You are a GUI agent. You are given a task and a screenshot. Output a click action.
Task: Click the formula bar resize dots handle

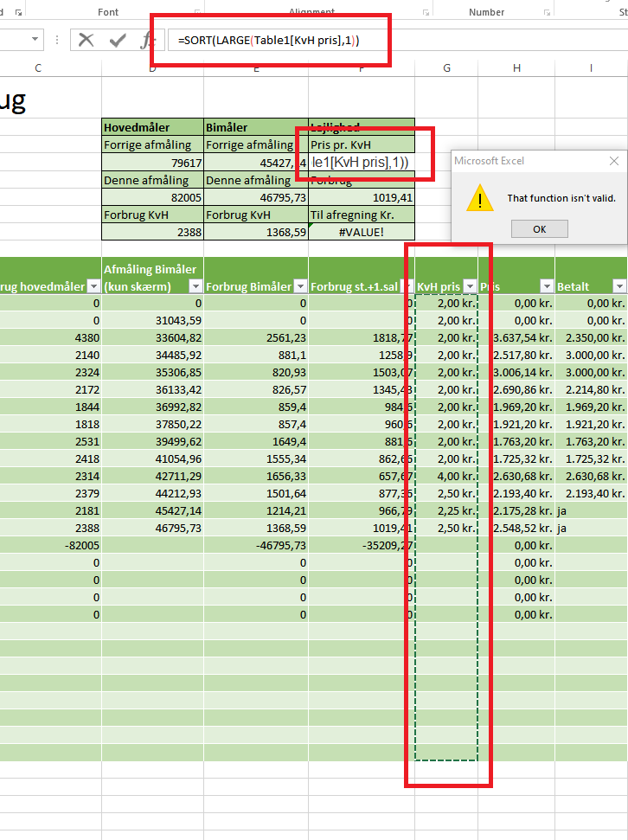pyautogui.click(x=57, y=40)
